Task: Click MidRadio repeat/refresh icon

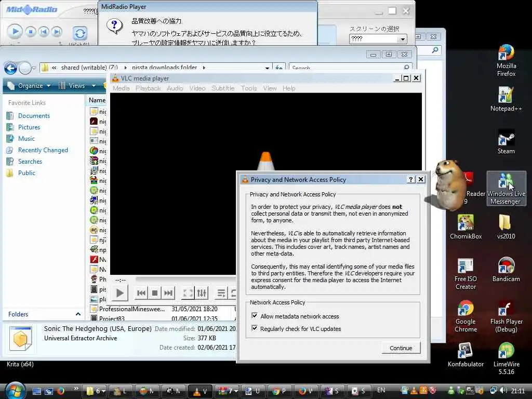Action: click(x=80, y=33)
